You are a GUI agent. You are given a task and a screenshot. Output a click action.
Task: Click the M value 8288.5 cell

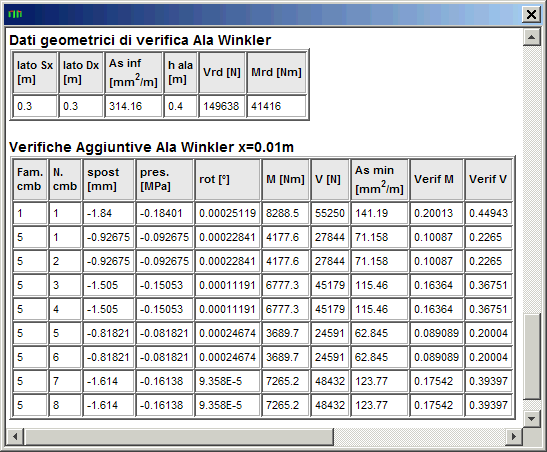coord(285,213)
